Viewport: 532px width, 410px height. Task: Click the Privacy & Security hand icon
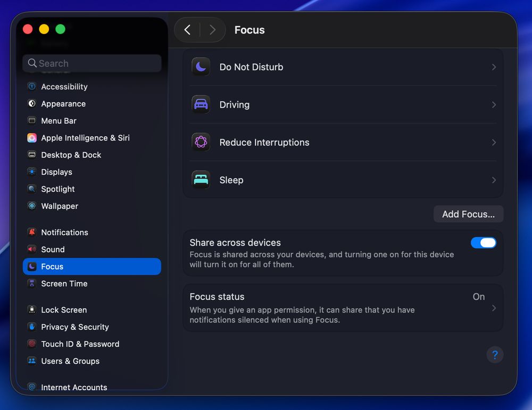coord(32,327)
